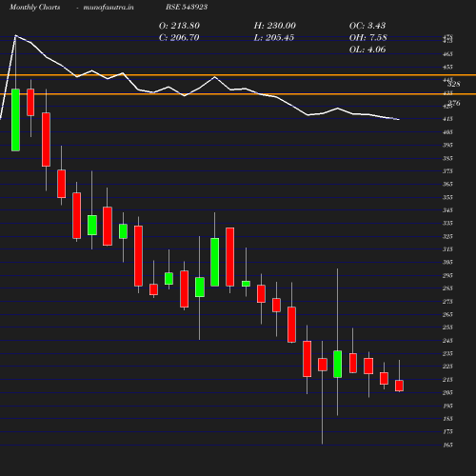Viewport: 476px width, 476px height.
Task: Click the 185 price axis label
Action: [447, 419]
